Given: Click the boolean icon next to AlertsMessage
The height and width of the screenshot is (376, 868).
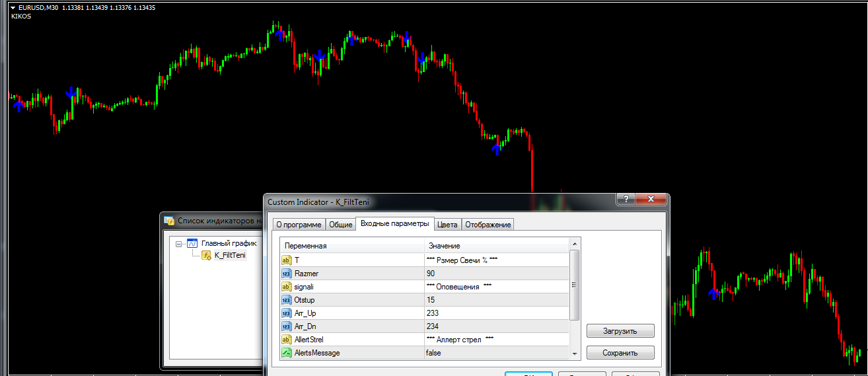Looking at the screenshot, I should coord(286,353).
